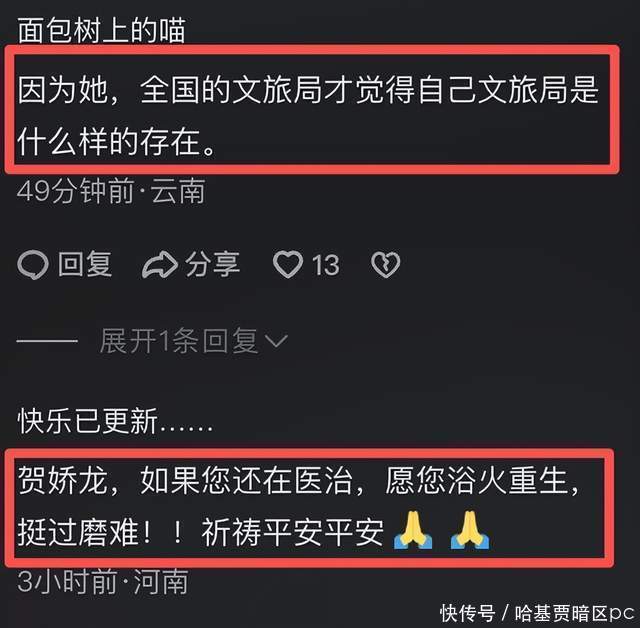
Task: Click the second praying hands emoji
Action: coord(470,529)
